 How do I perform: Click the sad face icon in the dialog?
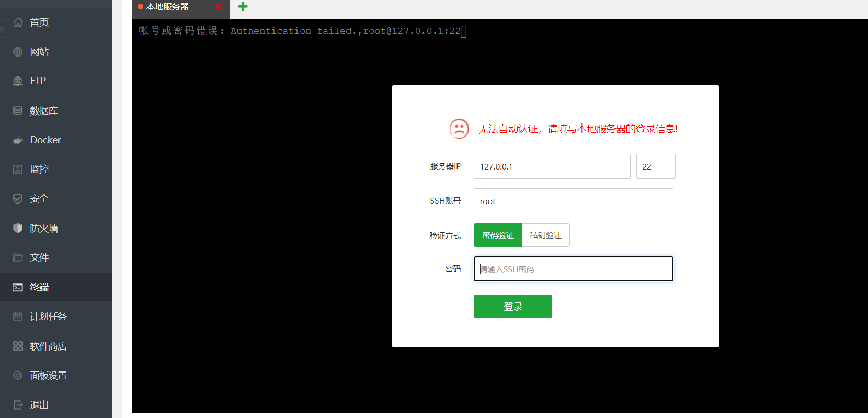click(x=459, y=129)
